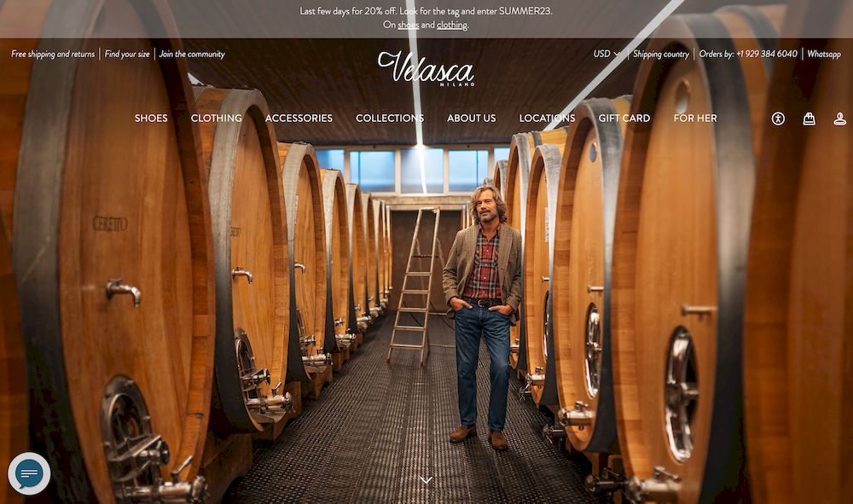Follow the shoes link in promo banner

click(408, 25)
